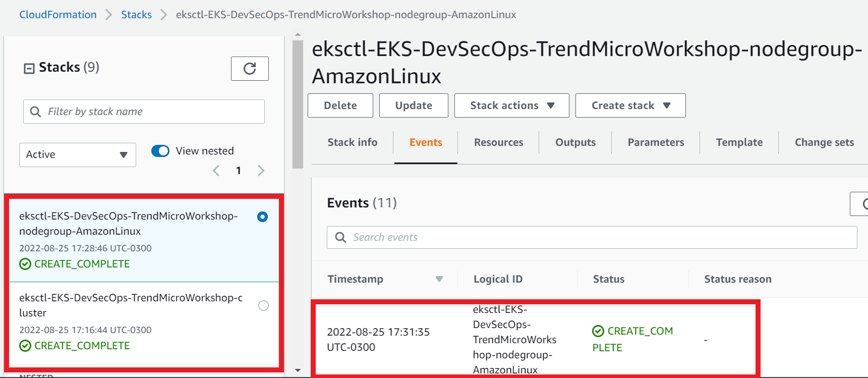This screenshot has width=868, height=378.
Task: Switch to the Events tab
Action: pos(426,142)
